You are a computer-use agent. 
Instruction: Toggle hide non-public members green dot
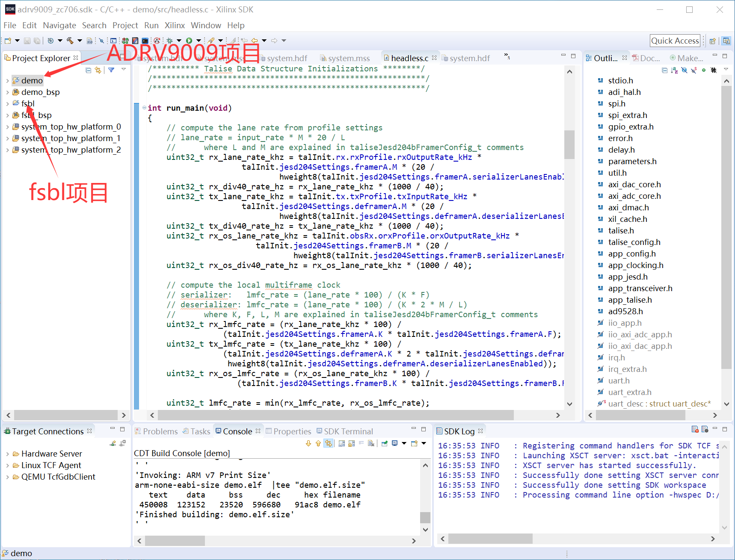pyautogui.click(x=704, y=70)
